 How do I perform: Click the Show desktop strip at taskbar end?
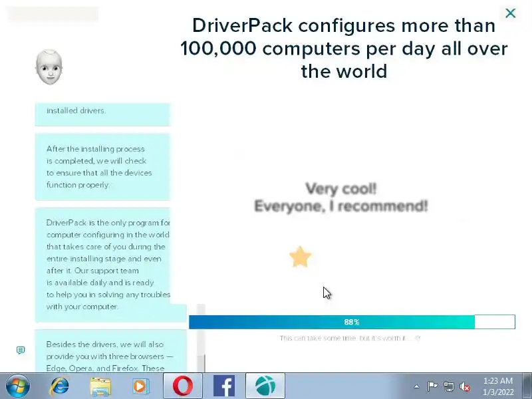[x=527, y=386]
